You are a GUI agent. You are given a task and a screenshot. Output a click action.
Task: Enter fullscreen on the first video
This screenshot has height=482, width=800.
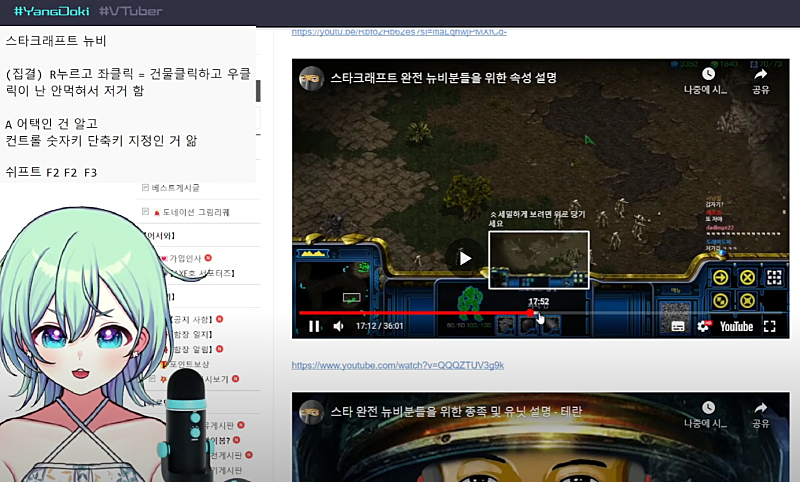(x=769, y=326)
